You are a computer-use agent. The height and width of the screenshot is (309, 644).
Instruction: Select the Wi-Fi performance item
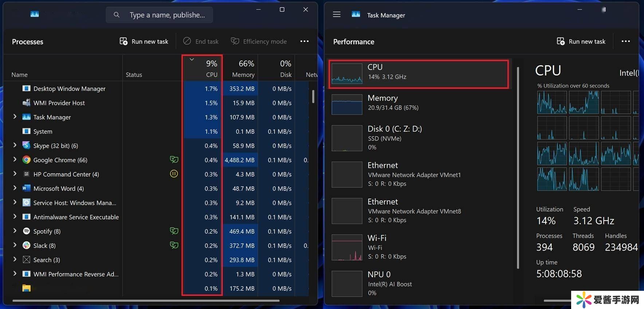(419, 247)
